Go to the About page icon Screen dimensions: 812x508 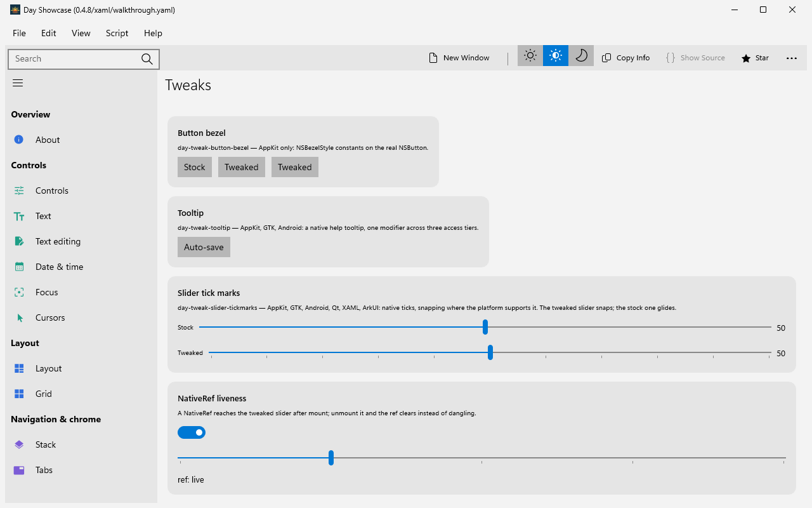(x=19, y=140)
